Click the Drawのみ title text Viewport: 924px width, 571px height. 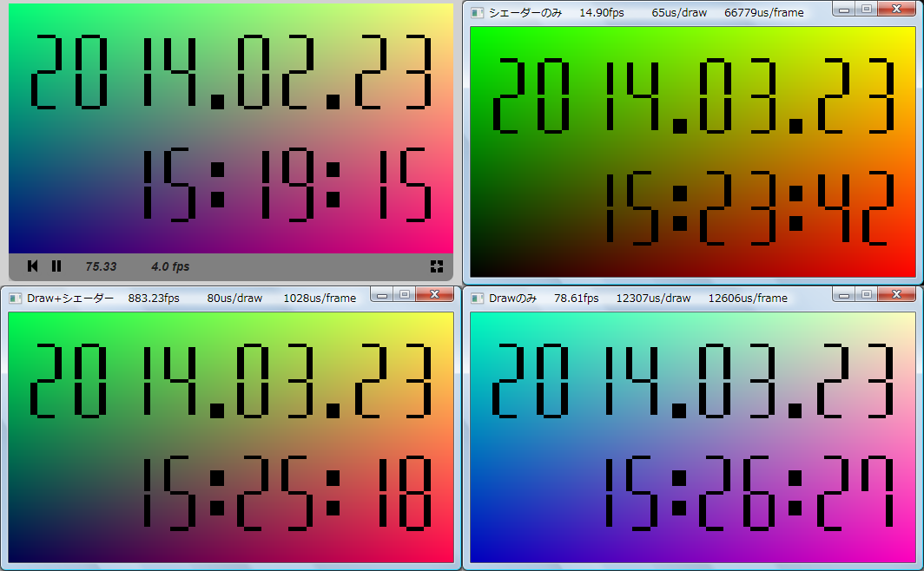click(512, 299)
